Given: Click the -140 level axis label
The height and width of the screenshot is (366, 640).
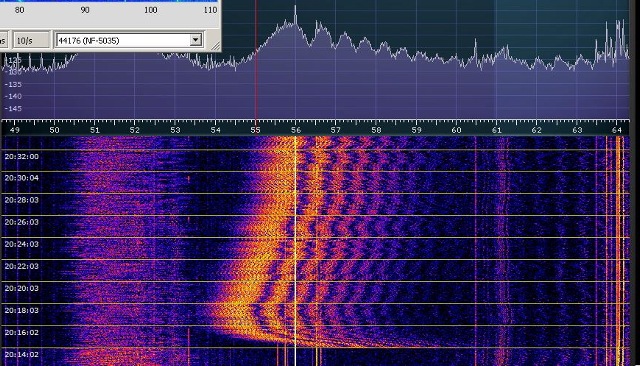Looking at the screenshot, I should tap(13, 96).
